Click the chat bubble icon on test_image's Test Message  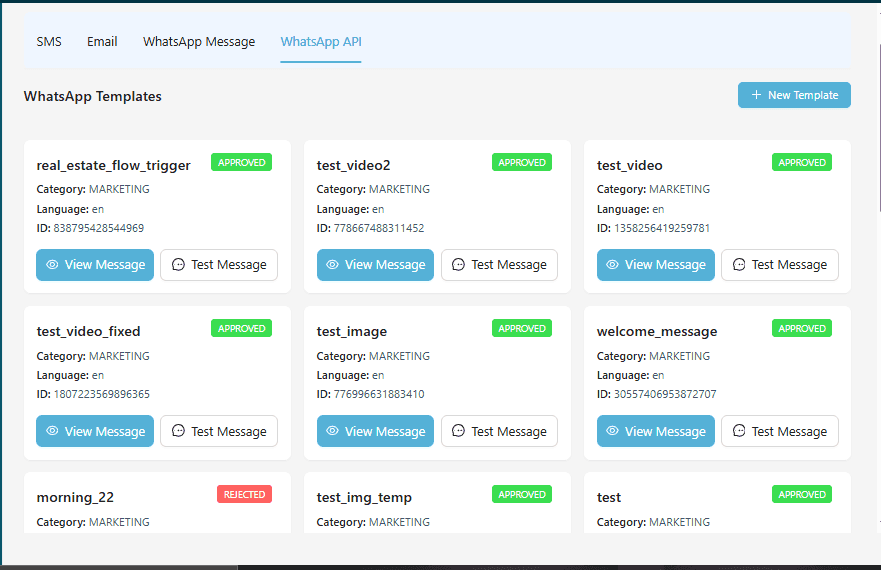[458, 432]
